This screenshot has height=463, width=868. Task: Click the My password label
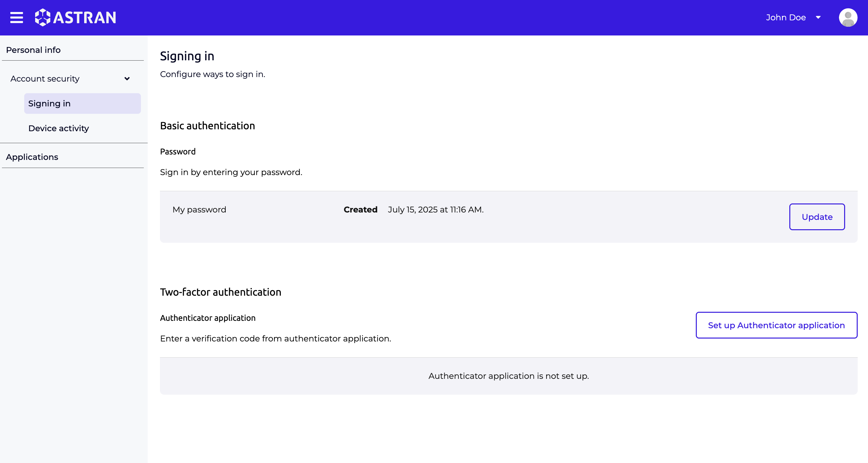pos(199,209)
